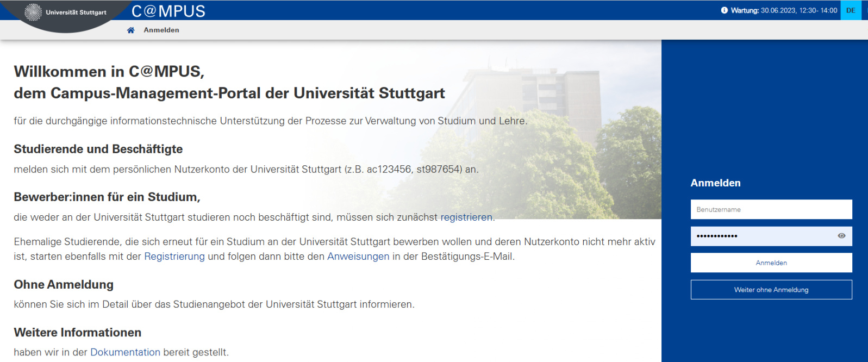Screen dimensions: 868x362
Task: Click the maintenance info icon
Action: click(724, 10)
